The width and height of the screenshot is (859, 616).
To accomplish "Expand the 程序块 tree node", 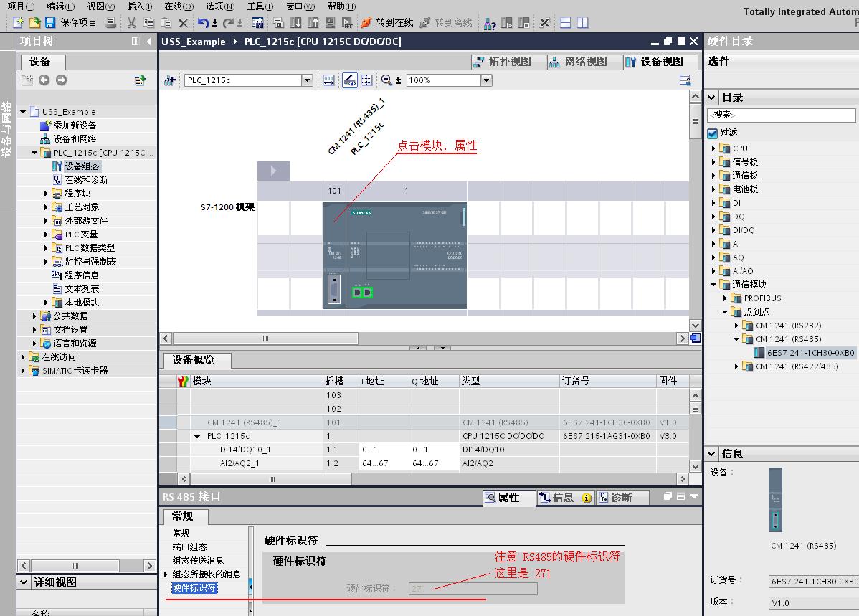I will [46, 194].
